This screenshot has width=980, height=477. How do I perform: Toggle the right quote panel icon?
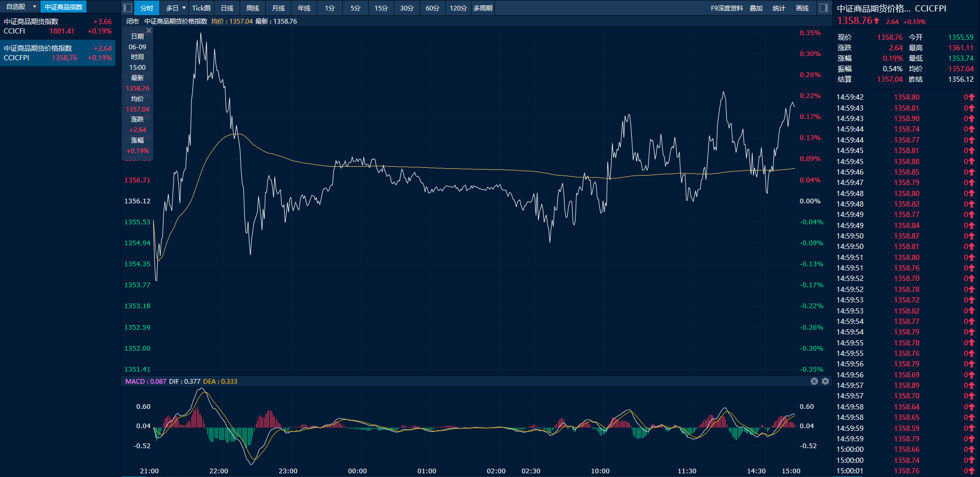pos(824,8)
